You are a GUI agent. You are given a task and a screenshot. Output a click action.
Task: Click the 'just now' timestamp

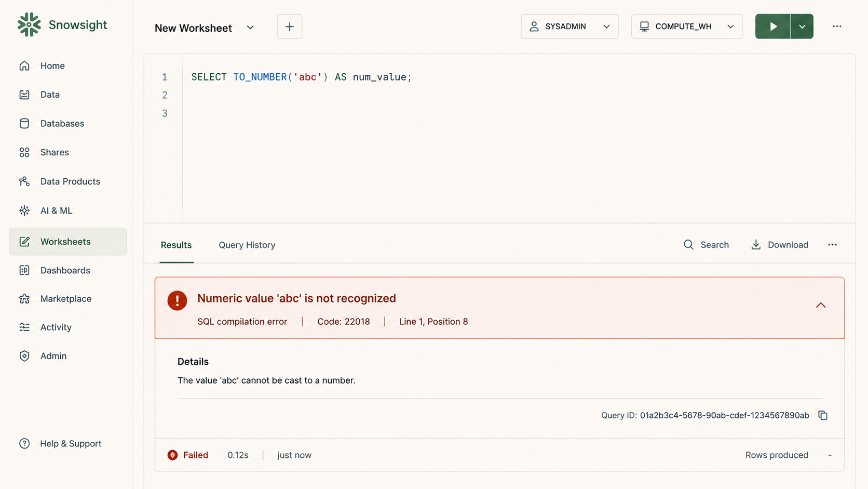[x=294, y=455]
